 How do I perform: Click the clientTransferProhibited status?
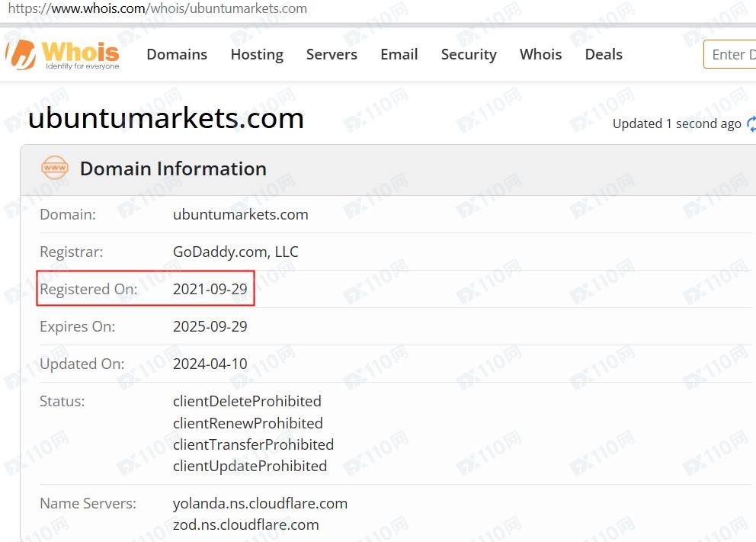tap(253, 444)
